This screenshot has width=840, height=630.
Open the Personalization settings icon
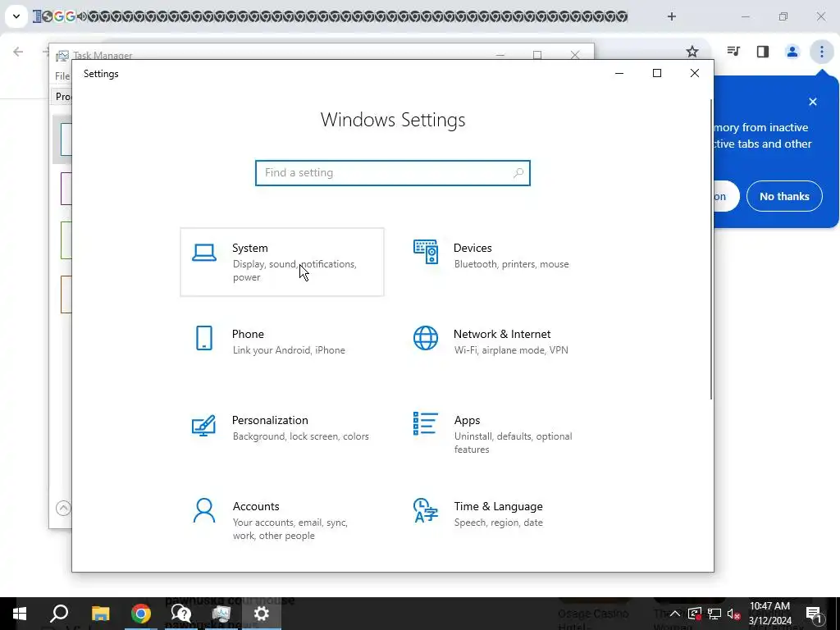tap(203, 426)
